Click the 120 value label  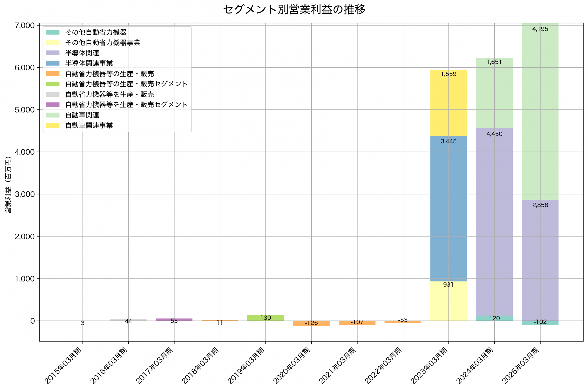[x=494, y=318]
